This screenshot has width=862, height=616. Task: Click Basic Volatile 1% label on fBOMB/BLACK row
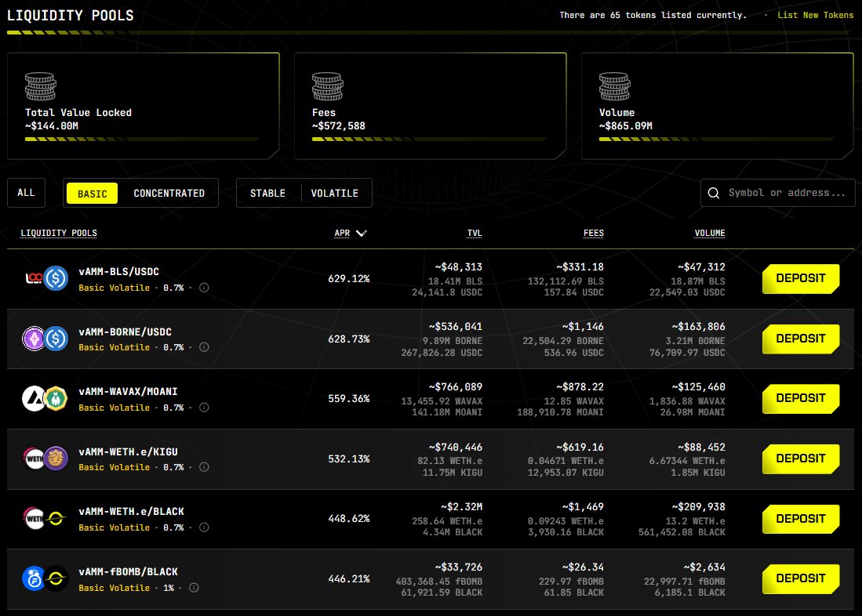tap(126, 588)
